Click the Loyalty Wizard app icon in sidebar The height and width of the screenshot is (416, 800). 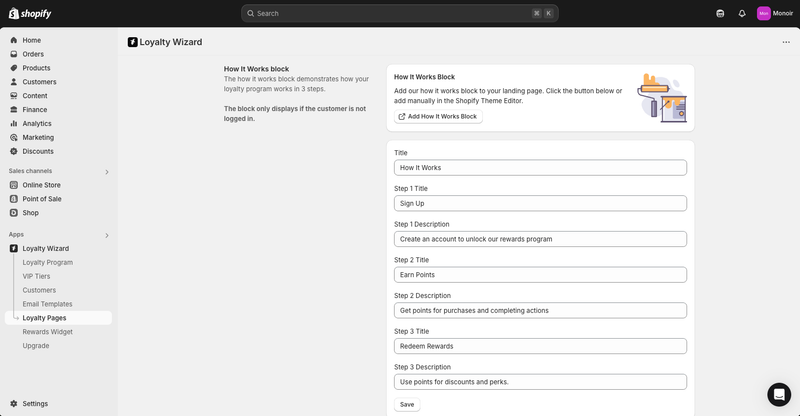coord(14,248)
